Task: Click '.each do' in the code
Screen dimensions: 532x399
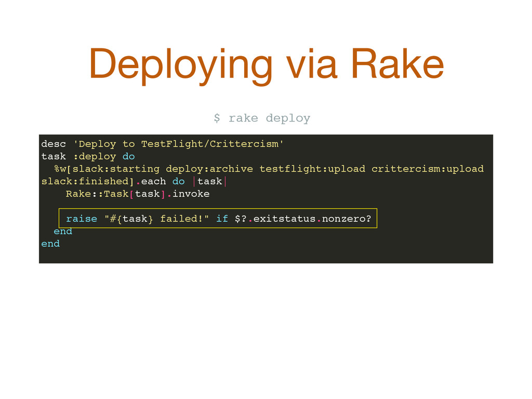Action: (161, 181)
